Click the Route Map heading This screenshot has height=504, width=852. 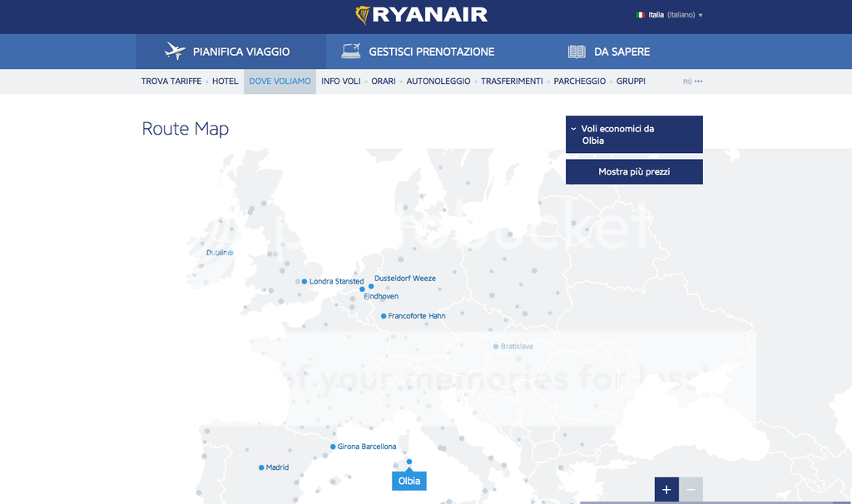(186, 129)
